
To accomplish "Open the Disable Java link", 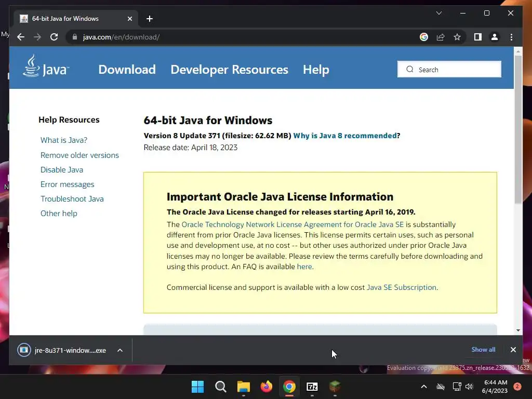I will click(62, 170).
